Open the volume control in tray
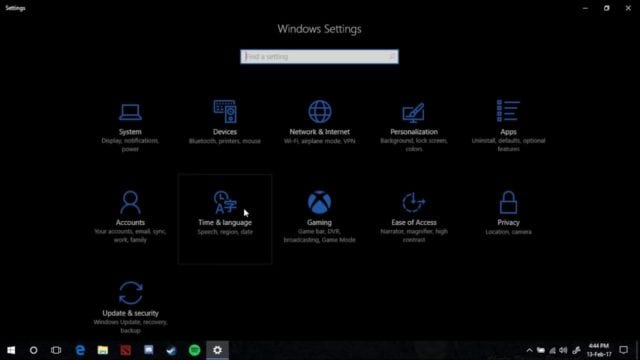 (563, 350)
